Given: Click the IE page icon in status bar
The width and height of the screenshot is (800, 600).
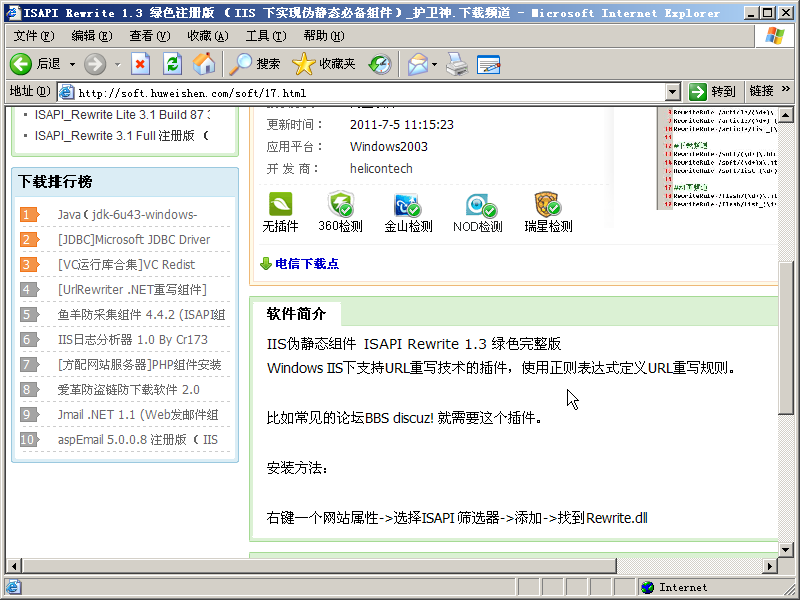Looking at the screenshot, I should coord(13,587).
